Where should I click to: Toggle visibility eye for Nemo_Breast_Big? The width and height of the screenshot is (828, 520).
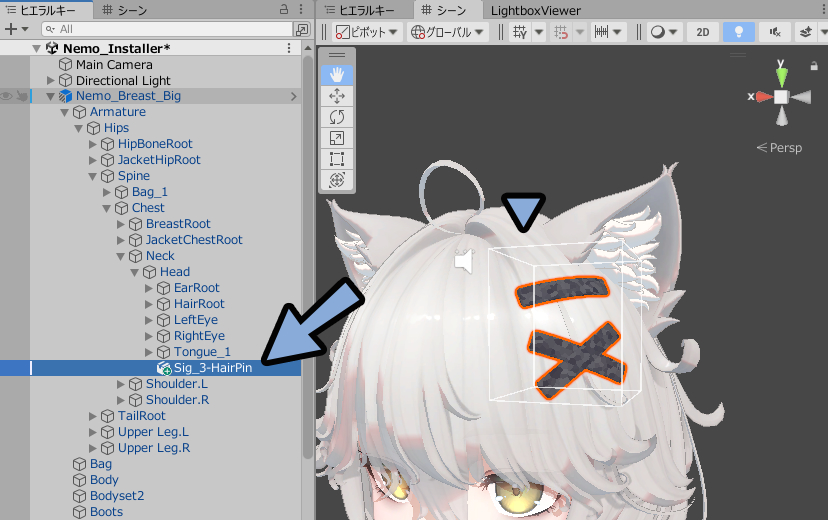pos(6,96)
